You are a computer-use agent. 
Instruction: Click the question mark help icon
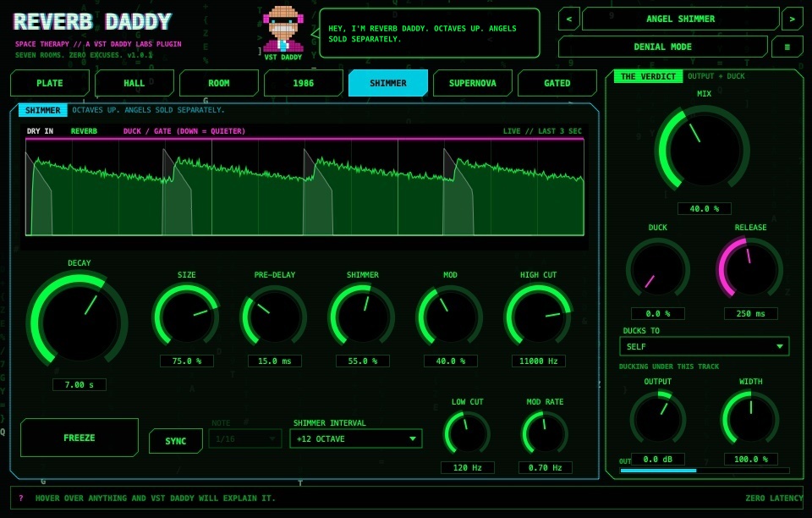[21, 498]
